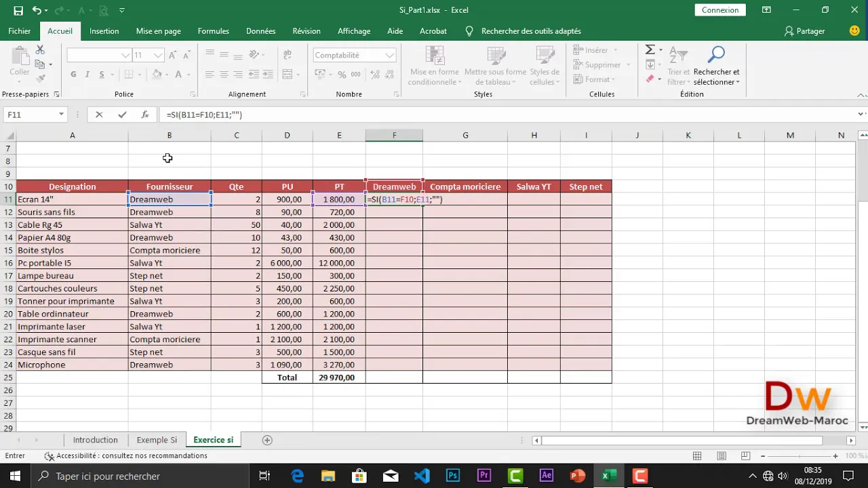This screenshot has width=868, height=488.
Task: Click the Undo arrow in the title bar
Action: (x=37, y=10)
